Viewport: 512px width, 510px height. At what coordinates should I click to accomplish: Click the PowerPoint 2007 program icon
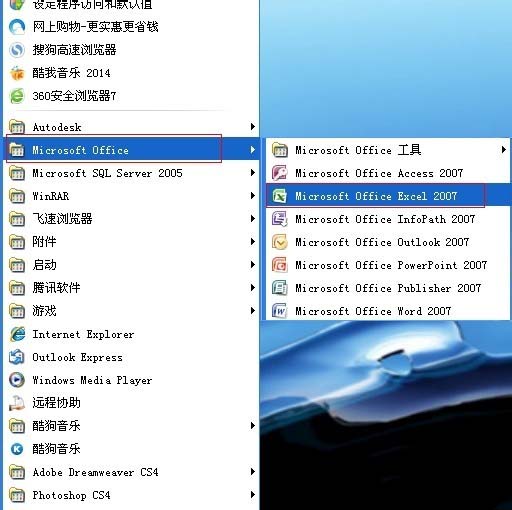tap(279, 265)
